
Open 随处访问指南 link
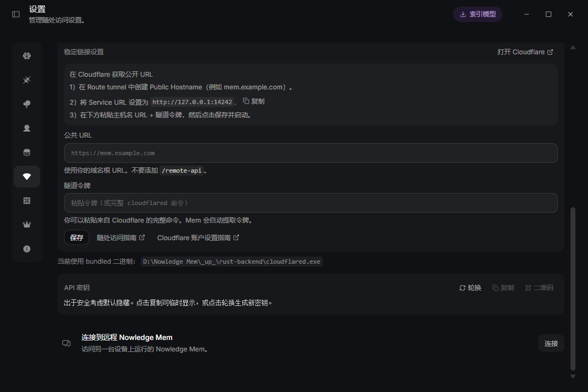tap(121, 238)
